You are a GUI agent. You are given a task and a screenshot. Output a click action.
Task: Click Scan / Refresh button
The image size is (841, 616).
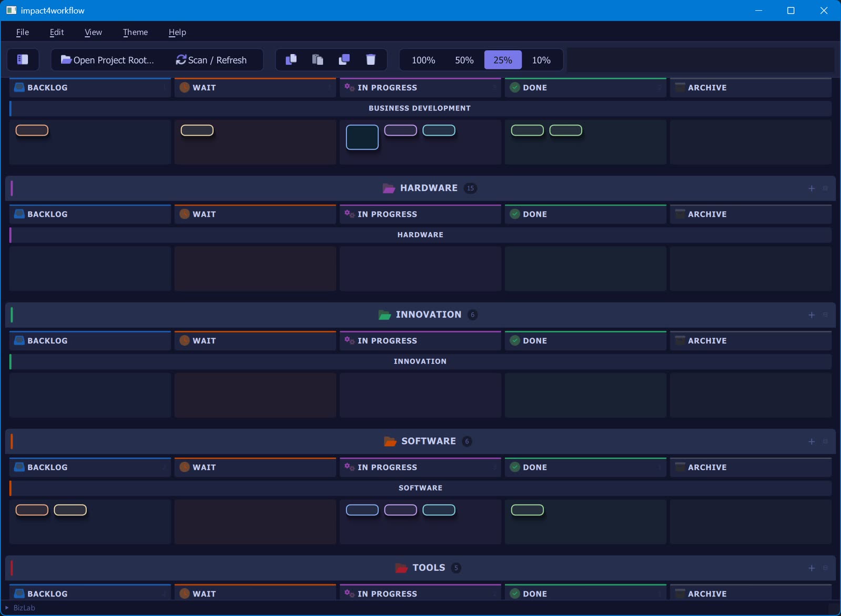point(211,60)
